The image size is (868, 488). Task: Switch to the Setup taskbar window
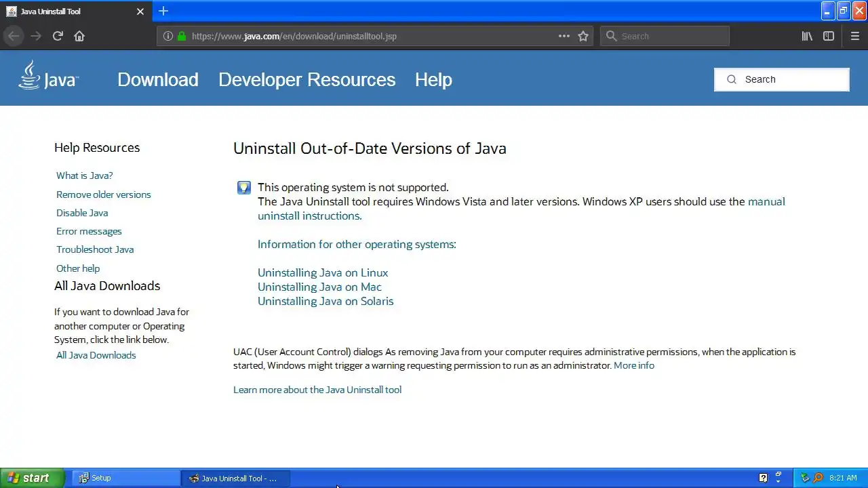(x=126, y=478)
